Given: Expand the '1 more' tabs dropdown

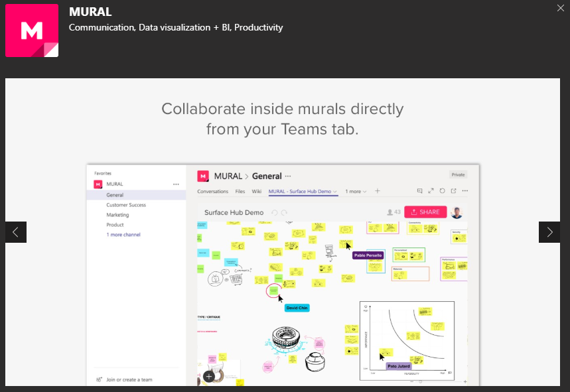Looking at the screenshot, I should pos(356,192).
